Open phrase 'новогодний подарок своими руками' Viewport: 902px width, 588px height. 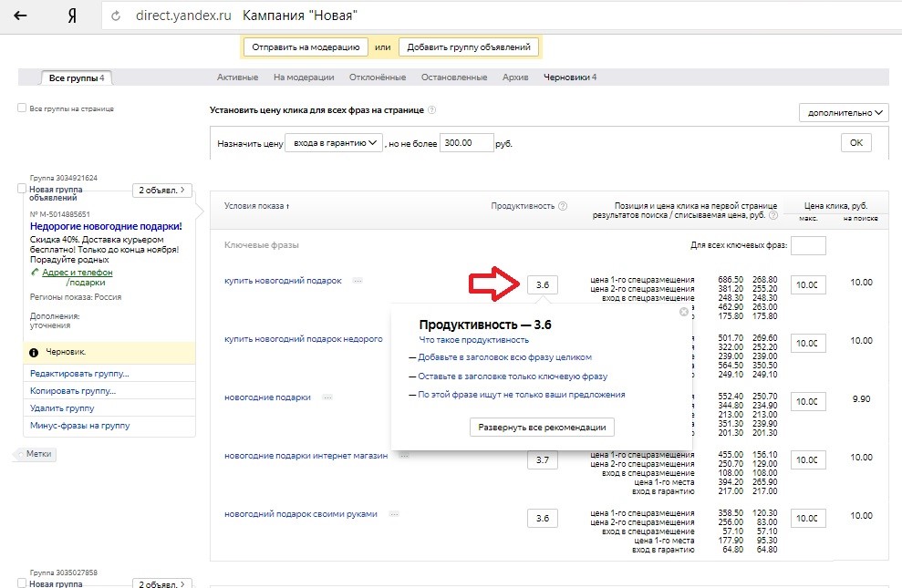[301, 514]
